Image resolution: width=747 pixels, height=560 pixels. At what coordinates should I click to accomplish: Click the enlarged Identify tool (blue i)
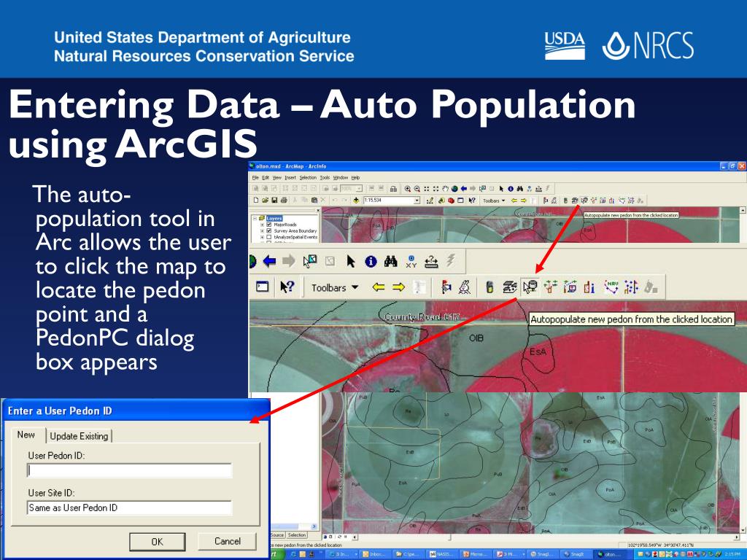tap(371, 261)
